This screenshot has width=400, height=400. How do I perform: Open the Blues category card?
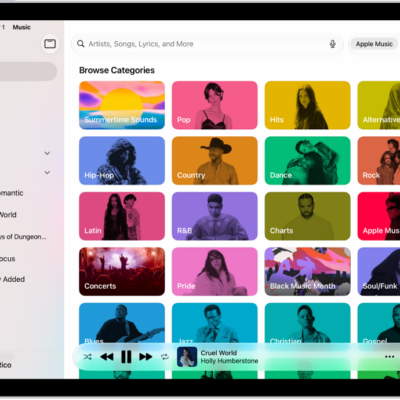click(122, 323)
